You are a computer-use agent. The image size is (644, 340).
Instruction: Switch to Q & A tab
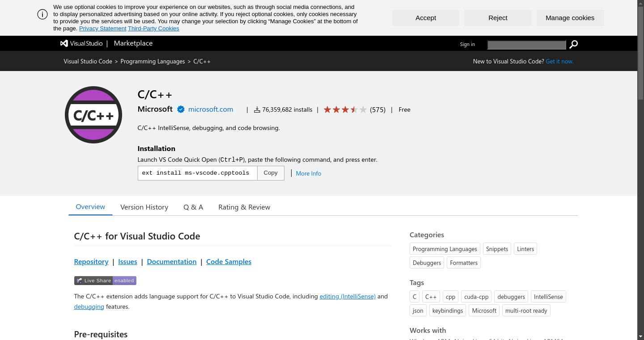[193, 207]
